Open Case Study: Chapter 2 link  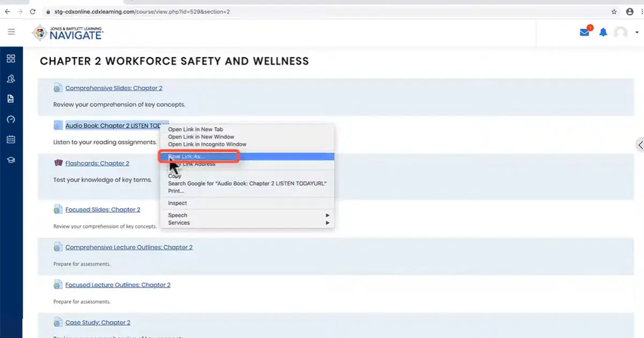click(x=98, y=322)
